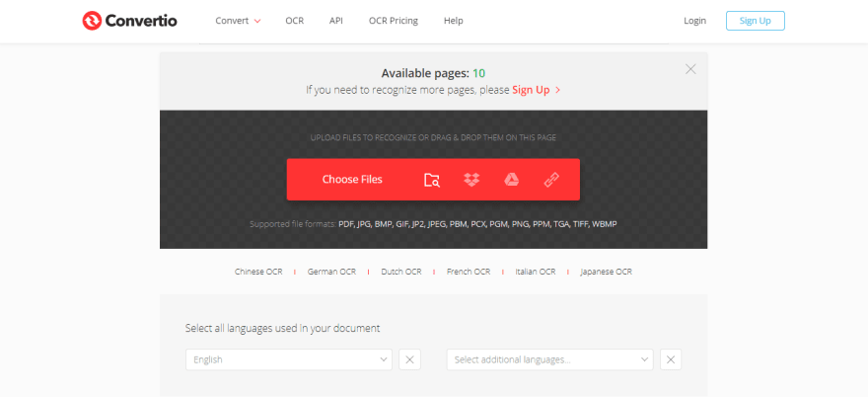Click the supported file formats list

pyautogui.click(x=477, y=224)
